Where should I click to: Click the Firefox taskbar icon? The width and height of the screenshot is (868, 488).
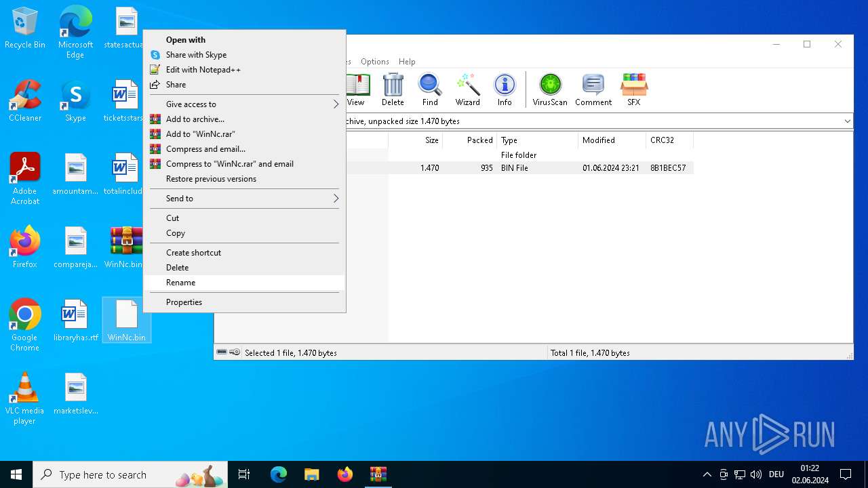[x=345, y=474]
